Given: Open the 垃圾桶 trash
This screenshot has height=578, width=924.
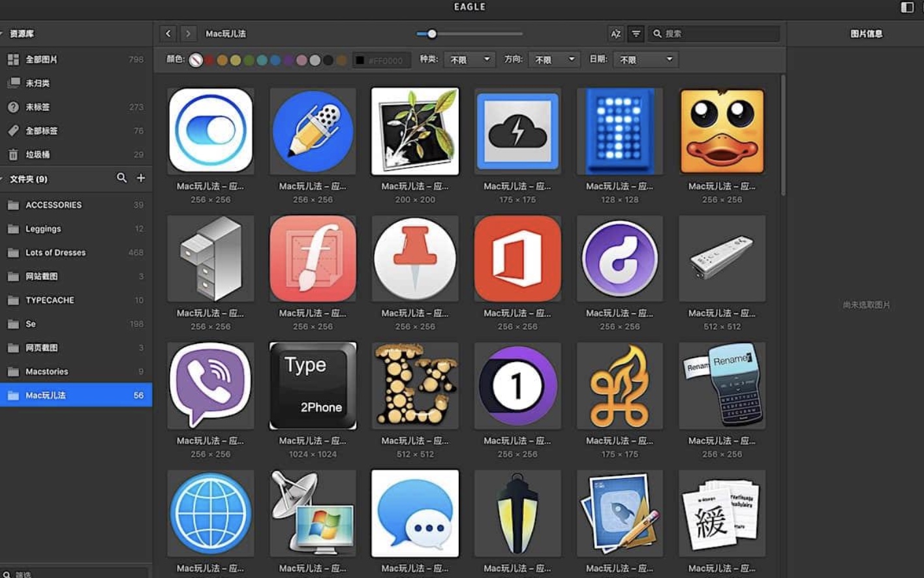Looking at the screenshot, I should pos(76,155).
